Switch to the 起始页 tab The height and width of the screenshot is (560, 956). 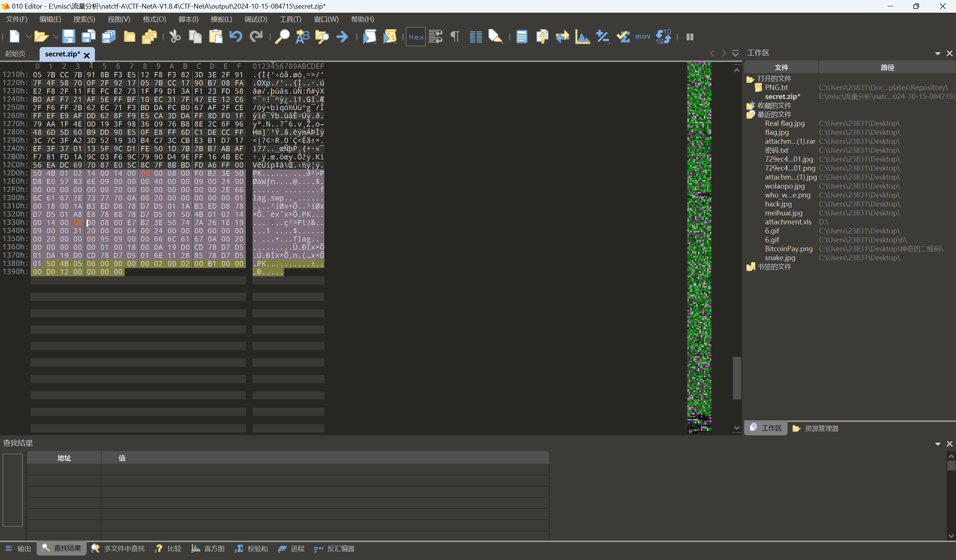point(15,53)
